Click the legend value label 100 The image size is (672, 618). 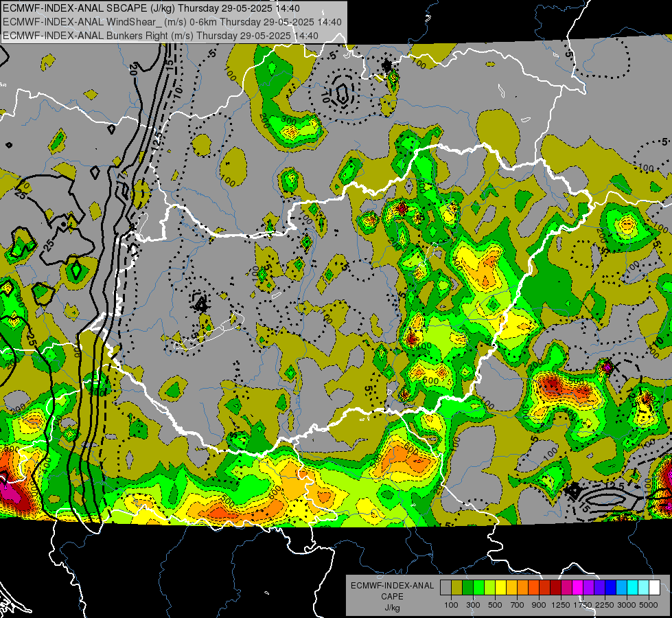[451, 605]
